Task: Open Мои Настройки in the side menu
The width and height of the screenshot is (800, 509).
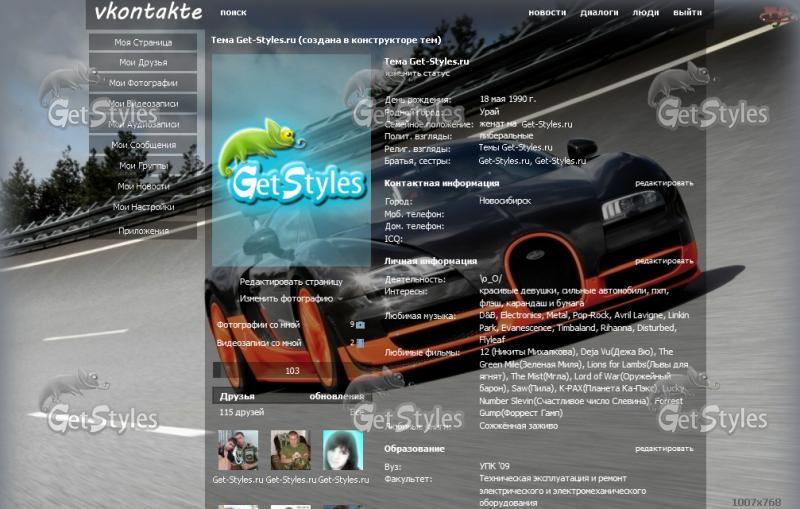Action: tap(143, 207)
